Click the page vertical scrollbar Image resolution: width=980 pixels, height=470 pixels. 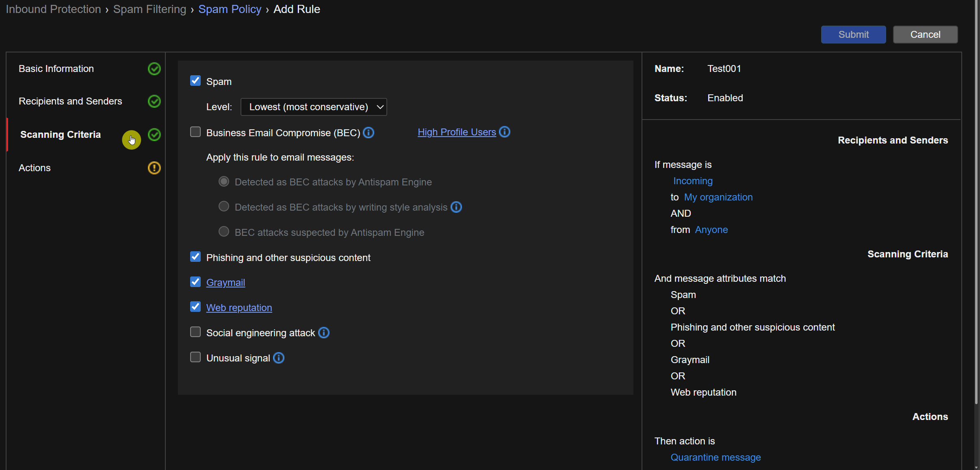point(976,203)
